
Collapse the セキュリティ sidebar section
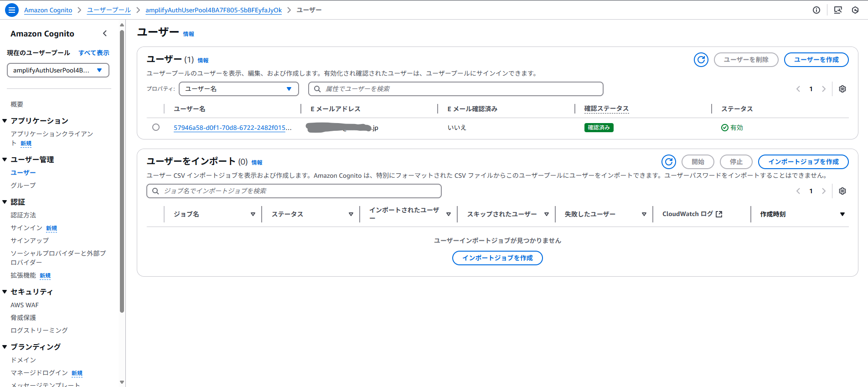click(x=5, y=292)
